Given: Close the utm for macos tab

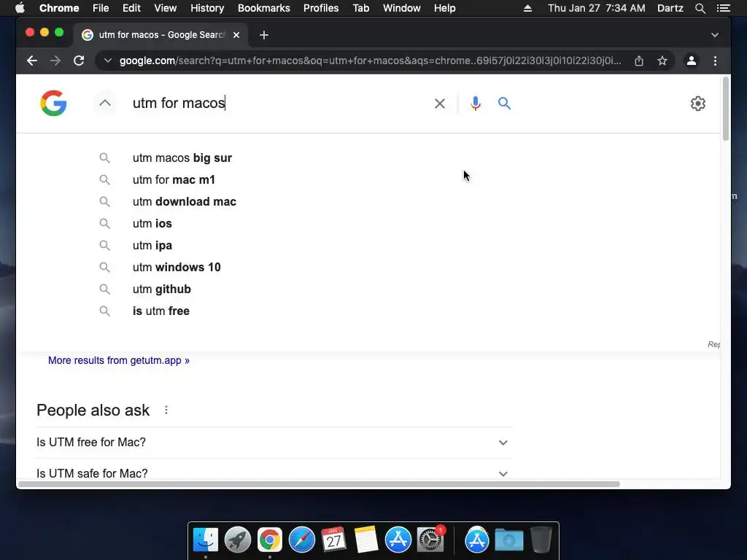Looking at the screenshot, I should click(x=236, y=35).
